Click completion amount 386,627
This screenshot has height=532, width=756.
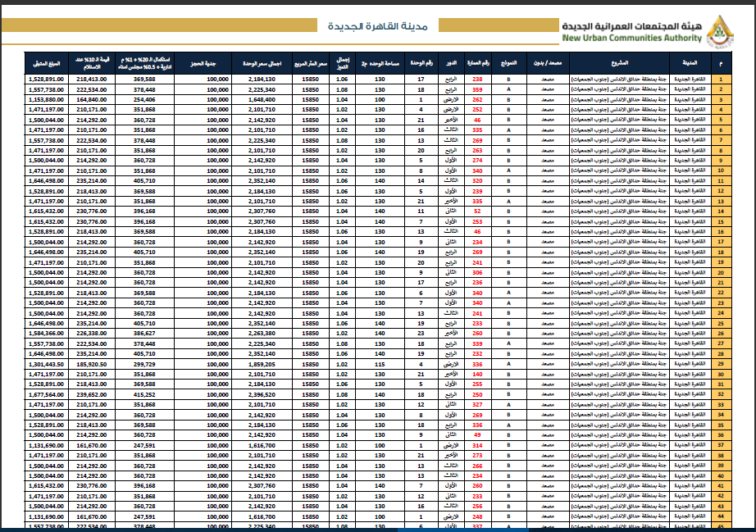tap(144, 334)
